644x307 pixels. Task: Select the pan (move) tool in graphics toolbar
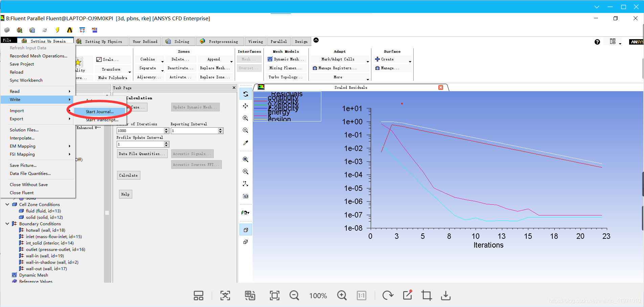click(x=246, y=106)
